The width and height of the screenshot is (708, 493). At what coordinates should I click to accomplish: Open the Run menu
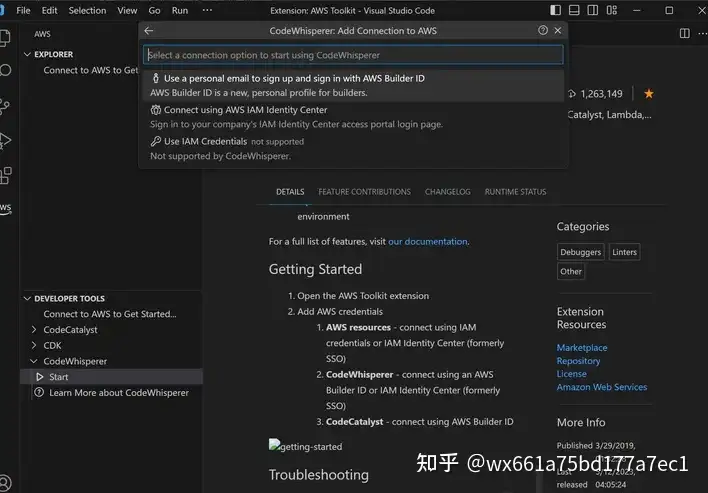(180, 10)
